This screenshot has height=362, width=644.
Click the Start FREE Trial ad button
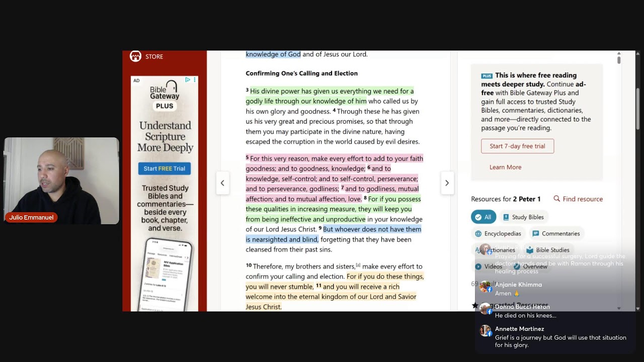(x=165, y=168)
